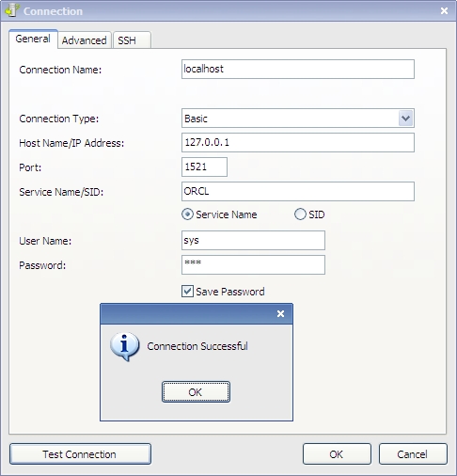
Task: Uncheck the Save Password checkbox
Action: coord(187,292)
